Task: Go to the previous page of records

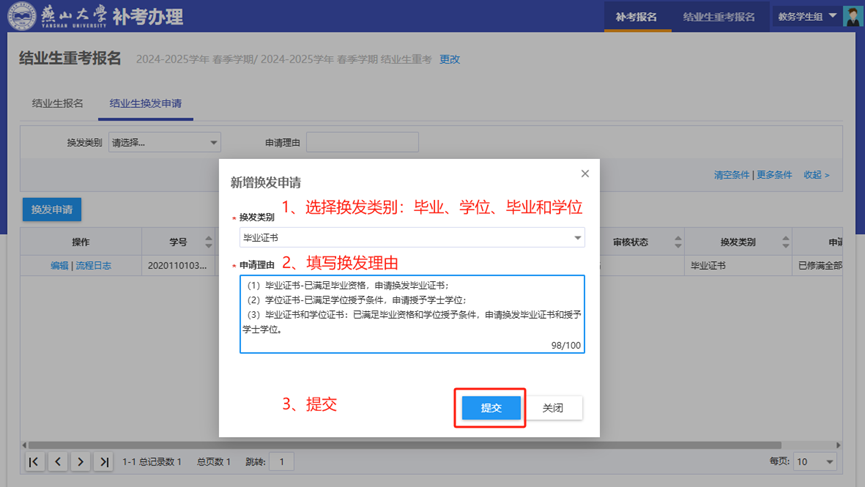Action: (x=57, y=462)
